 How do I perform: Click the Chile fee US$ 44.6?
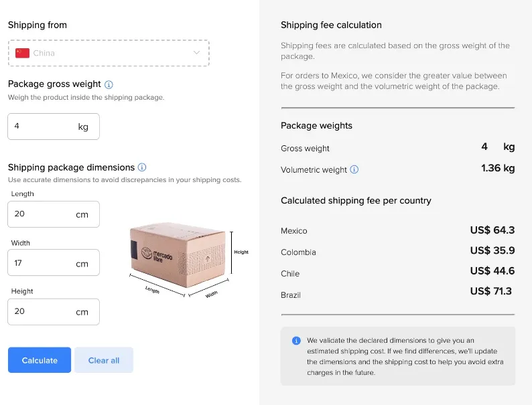click(x=492, y=271)
